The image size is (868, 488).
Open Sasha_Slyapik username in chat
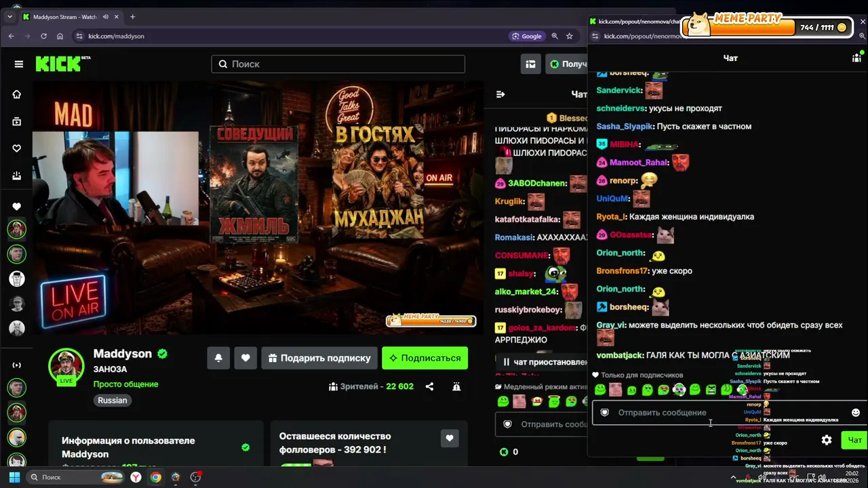[x=625, y=126]
